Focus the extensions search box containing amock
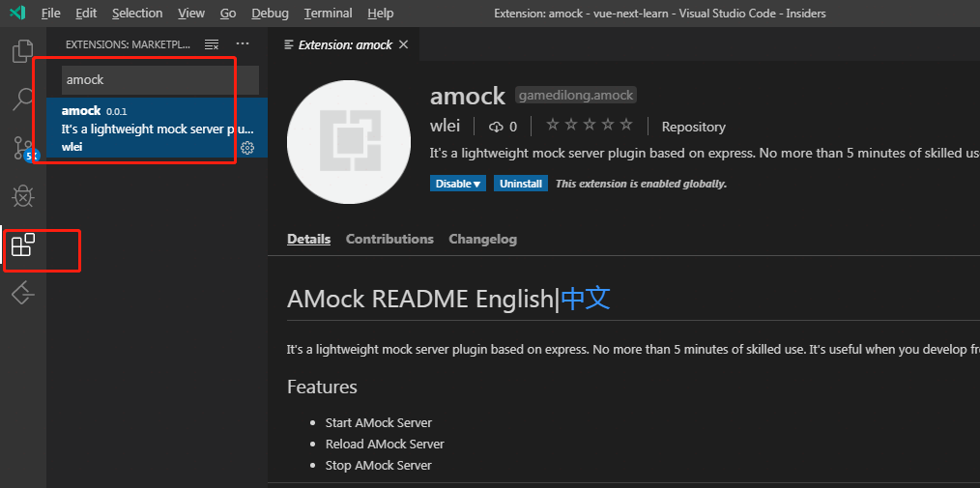Viewport: 980px width, 488px height. [x=160, y=80]
